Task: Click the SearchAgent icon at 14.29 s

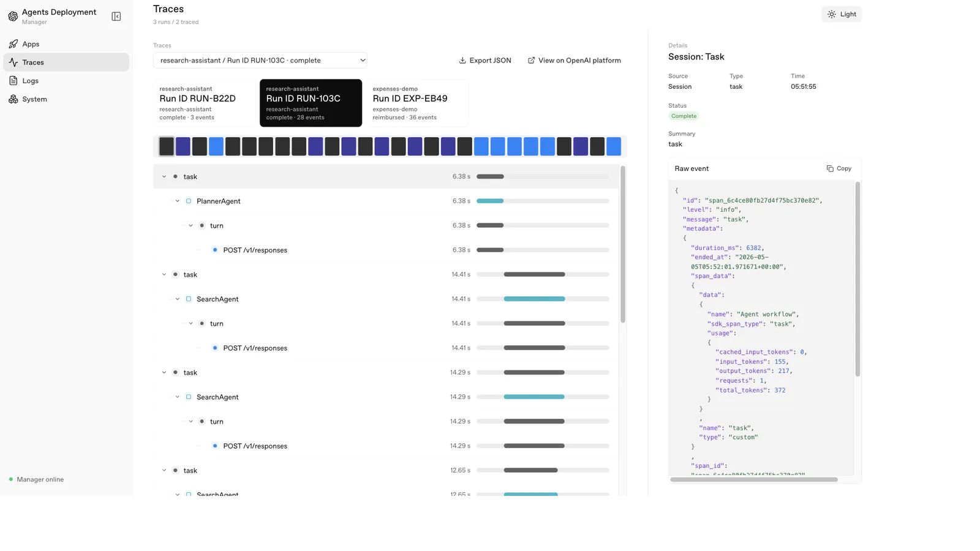Action: click(189, 397)
